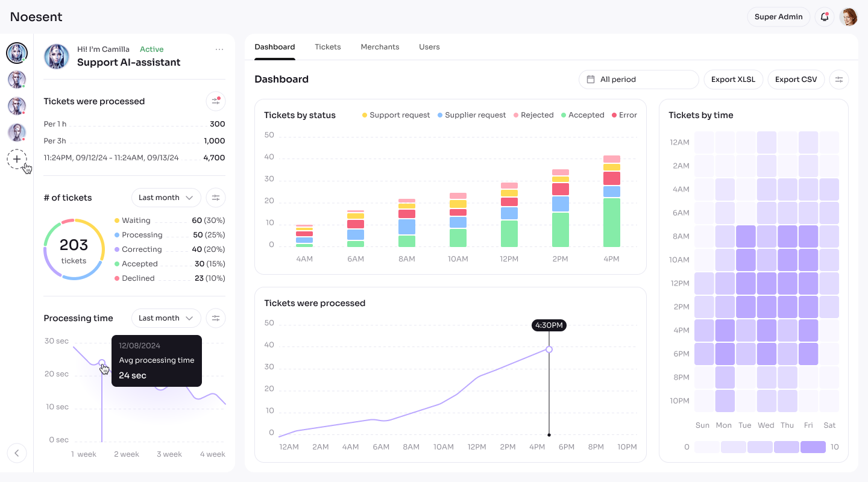This screenshot has width=868, height=482.
Task: Open dashboard filter icon next to Export CSV
Action: point(839,80)
